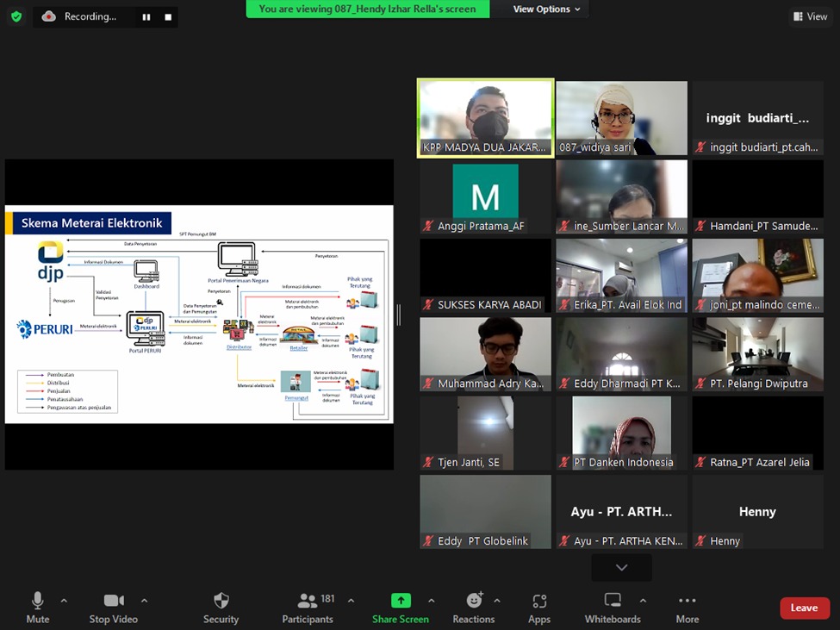Pause the recording

click(146, 16)
